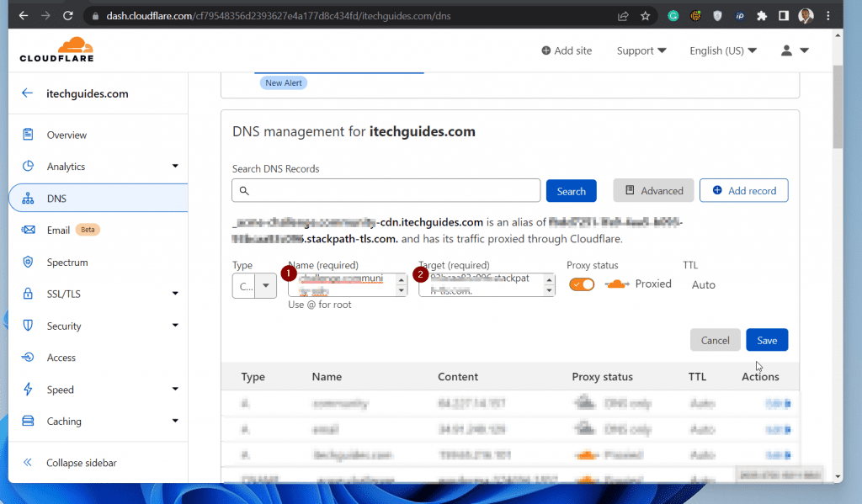The image size is (862, 504).
Task: Expand the Analytics sidebar section
Action: tap(175, 166)
